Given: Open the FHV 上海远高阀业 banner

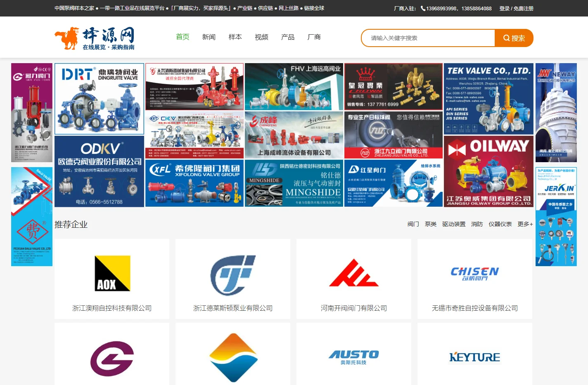Looking at the screenshot, I should tap(294, 87).
